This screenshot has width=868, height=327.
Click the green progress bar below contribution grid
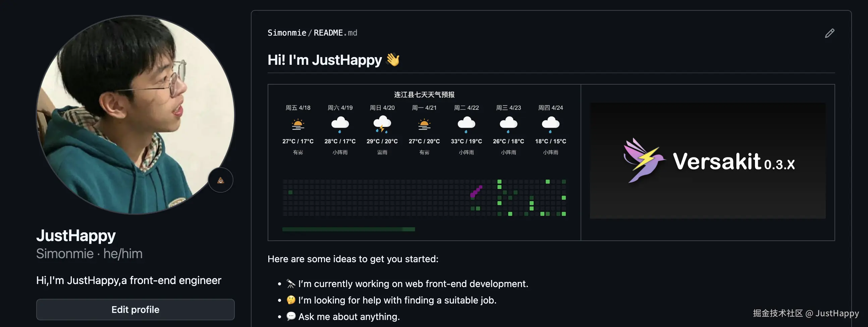pos(348,229)
